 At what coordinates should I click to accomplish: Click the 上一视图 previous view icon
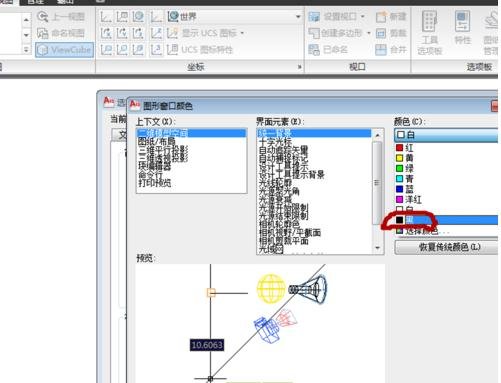click(x=43, y=17)
